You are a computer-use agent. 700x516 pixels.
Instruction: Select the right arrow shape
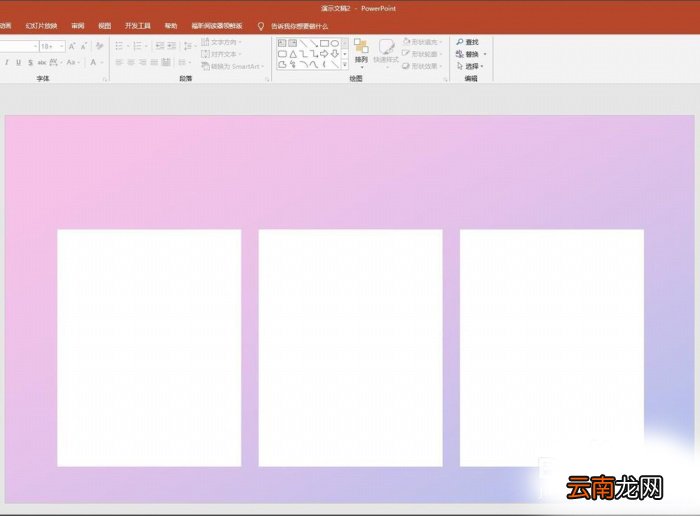tap(325, 54)
